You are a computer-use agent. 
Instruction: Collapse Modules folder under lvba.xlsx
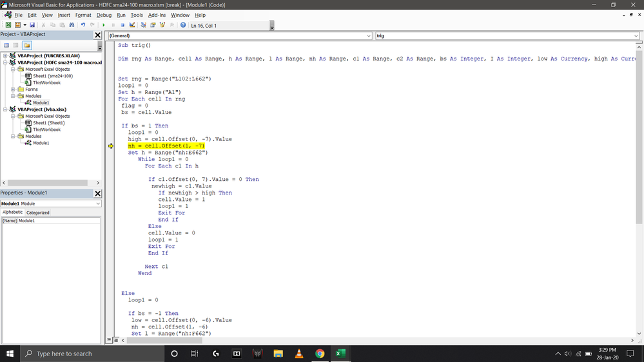tap(13, 137)
